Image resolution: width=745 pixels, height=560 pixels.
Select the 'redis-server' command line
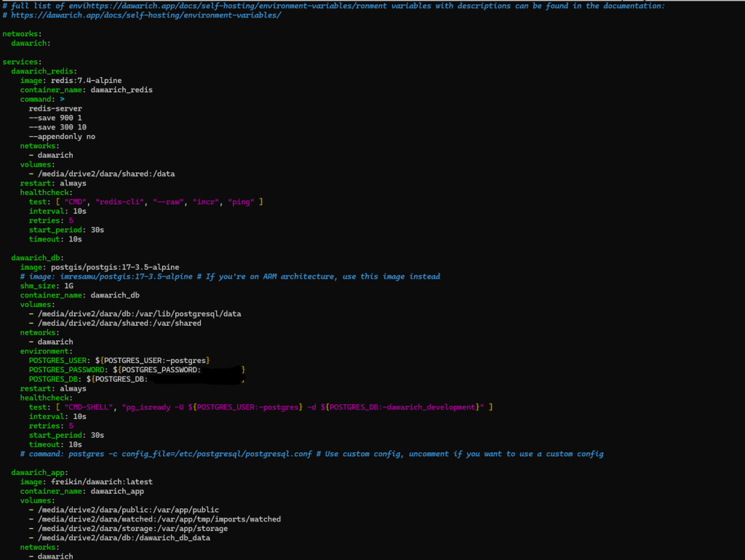pos(55,108)
